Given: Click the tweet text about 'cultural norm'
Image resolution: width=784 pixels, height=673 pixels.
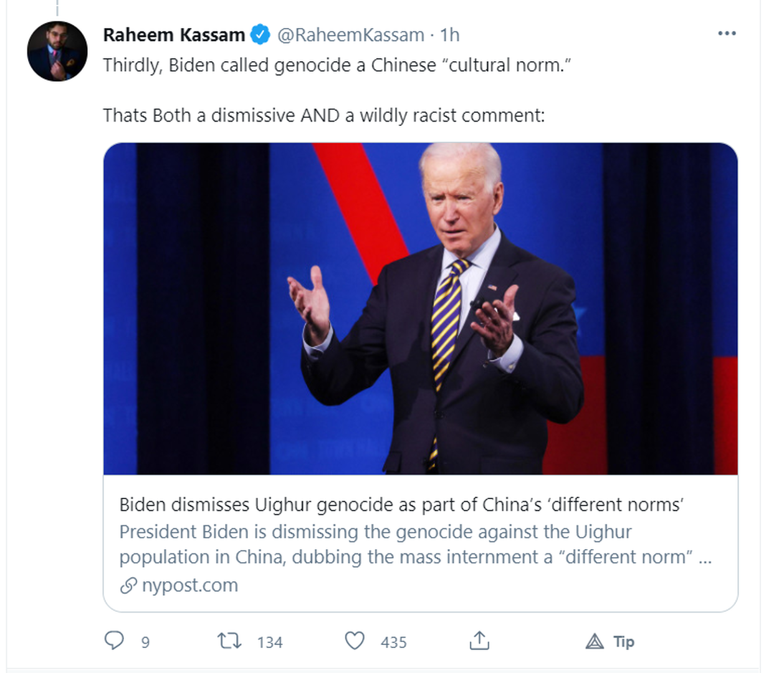Looking at the screenshot, I should pyautogui.click(x=337, y=65).
